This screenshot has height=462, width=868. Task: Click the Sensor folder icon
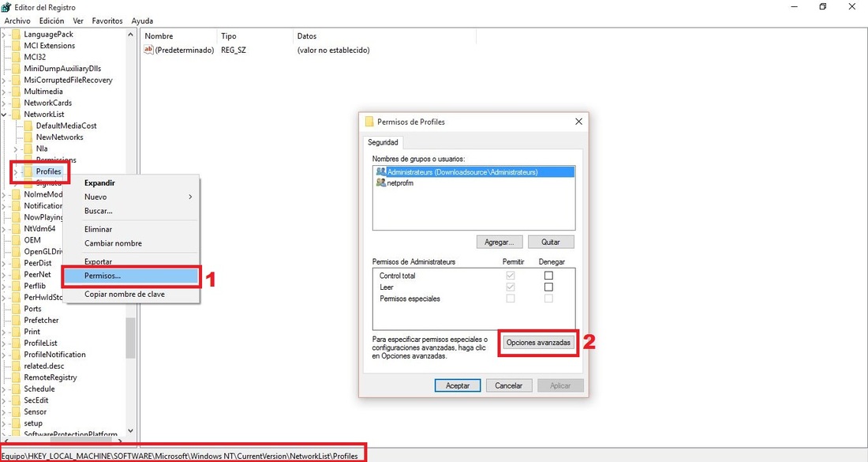pos(16,412)
